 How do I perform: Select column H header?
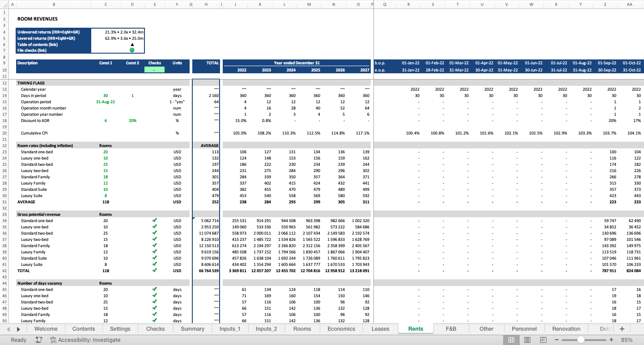pos(206,4)
